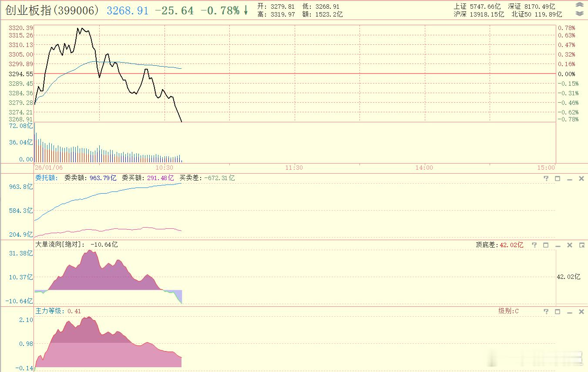Click the 3268.91 bottom price axis label

pos(21,119)
